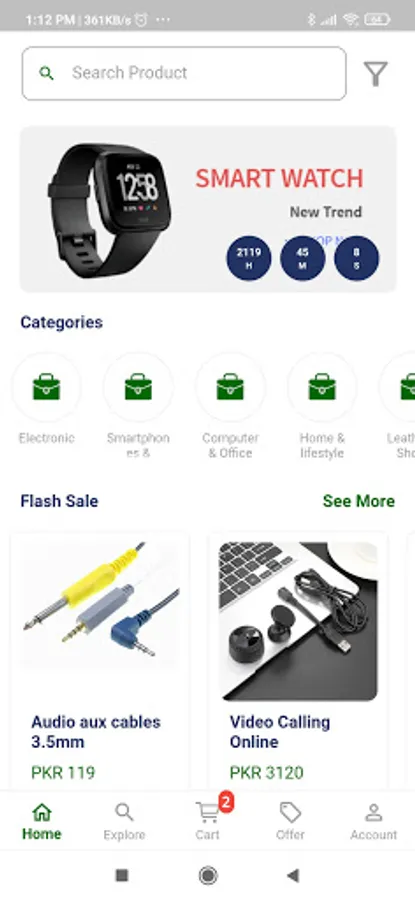Open the Offer tag icon

[290, 812]
